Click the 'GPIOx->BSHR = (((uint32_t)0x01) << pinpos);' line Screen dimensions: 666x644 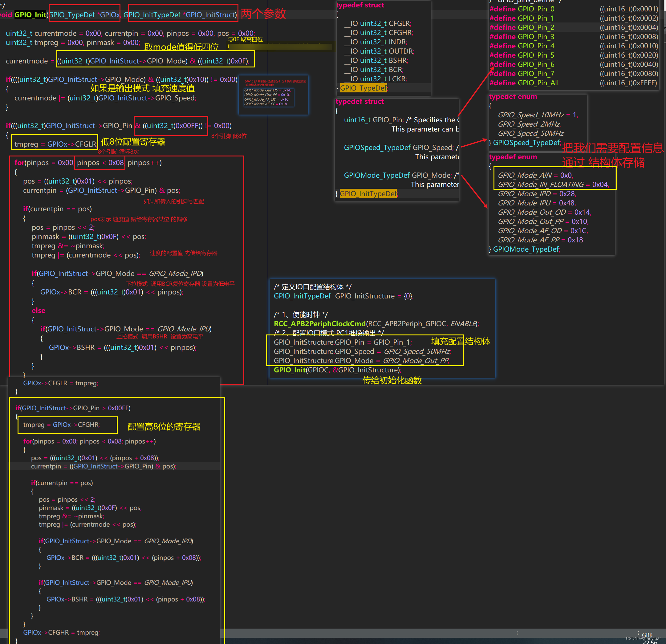pos(123,347)
